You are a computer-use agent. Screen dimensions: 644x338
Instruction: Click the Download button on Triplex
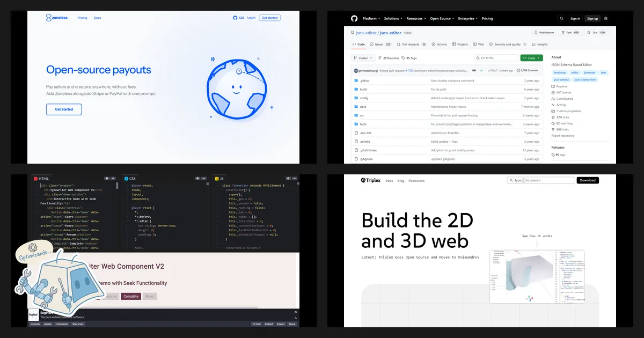[x=588, y=180]
